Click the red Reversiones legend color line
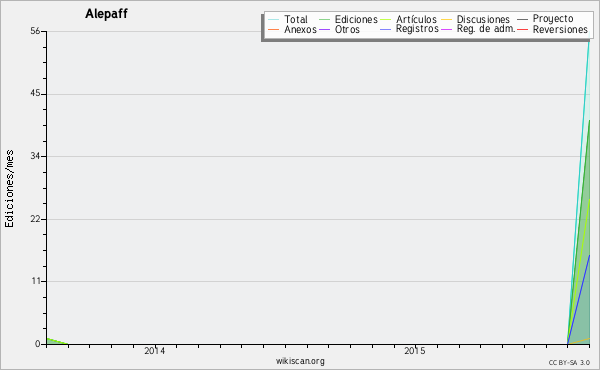The height and width of the screenshot is (370, 600). [522, 29]
